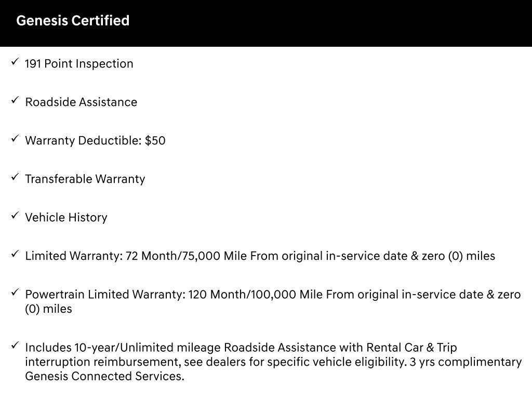Viewport: 532px width, 399px height.
Task: Click the Vehicle History text
Action: (x=66, y=218)
